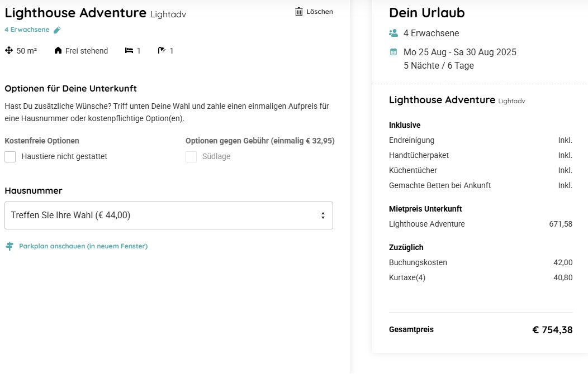Click the Gesamtpreis € 754,38 total

(x=481, y=330)
